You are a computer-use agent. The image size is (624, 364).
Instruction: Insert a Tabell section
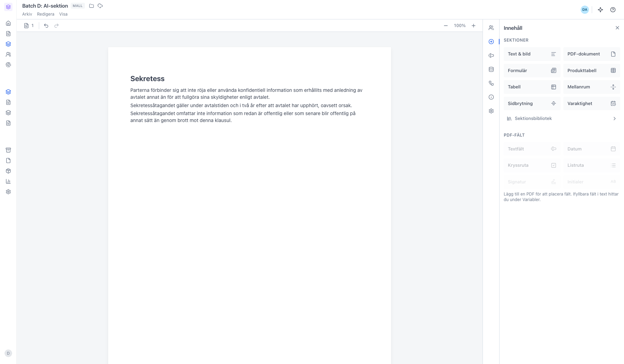click(x=532, y=87)
